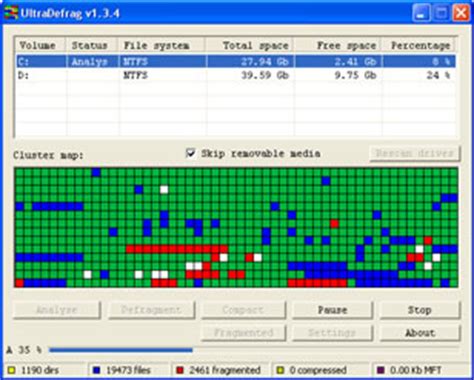The width and height of the screenshot is (474, 380).
Task: Close the UltraDefrag window
Action: (x=461, y=13)
